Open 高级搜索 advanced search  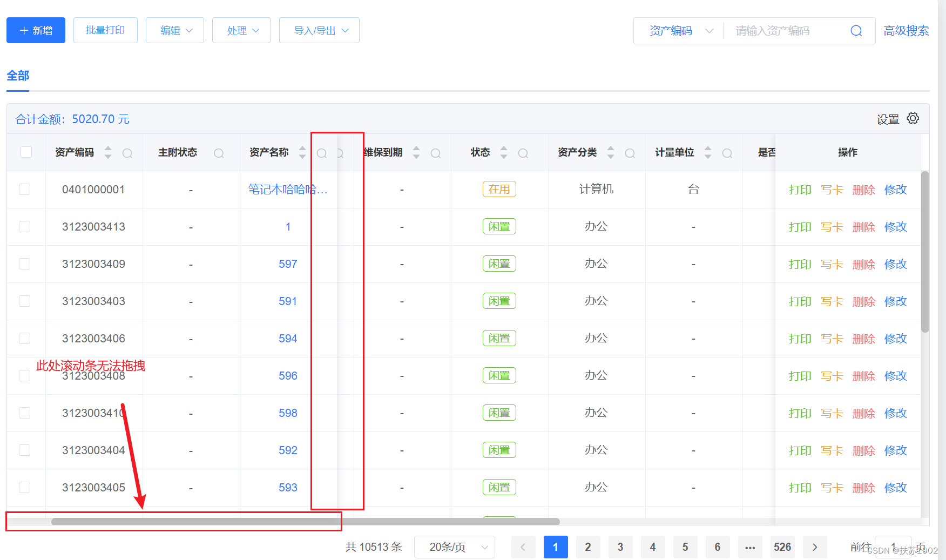906,31
